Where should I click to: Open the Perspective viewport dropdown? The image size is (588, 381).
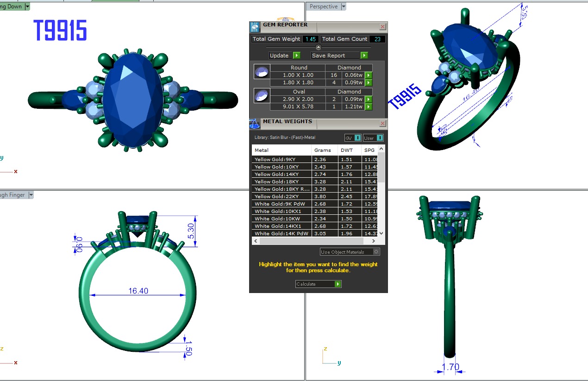tap(343, 6)
